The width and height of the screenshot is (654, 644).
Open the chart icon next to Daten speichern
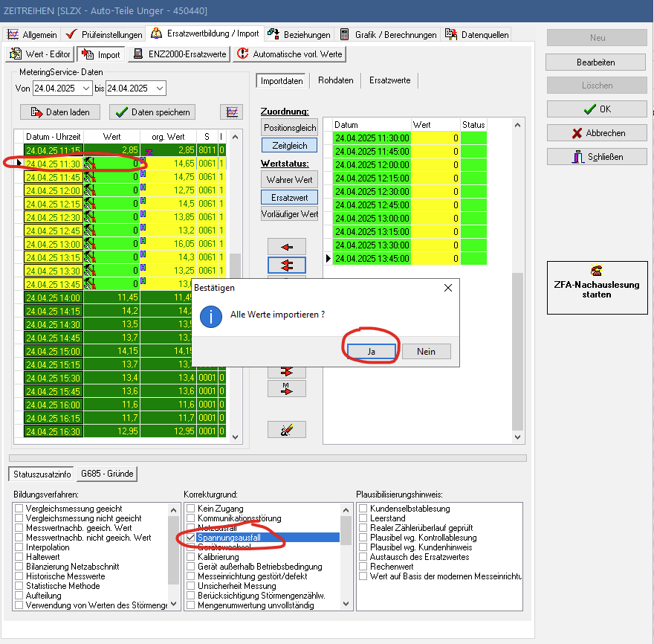[231, 112]
